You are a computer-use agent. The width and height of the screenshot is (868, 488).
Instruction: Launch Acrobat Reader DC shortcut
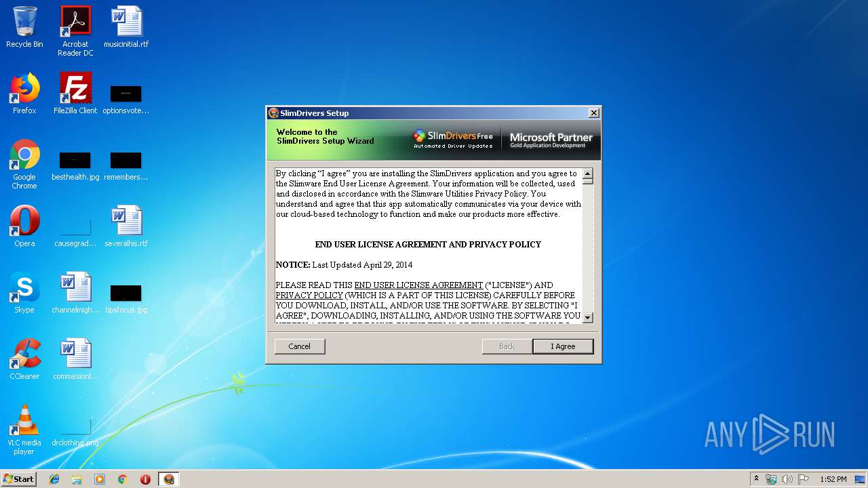coord(75,31)
